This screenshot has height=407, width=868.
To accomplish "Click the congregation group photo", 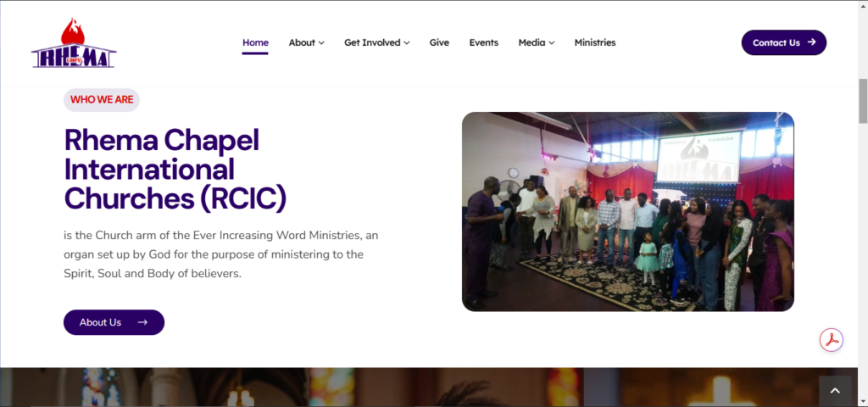I will [627, 211].
